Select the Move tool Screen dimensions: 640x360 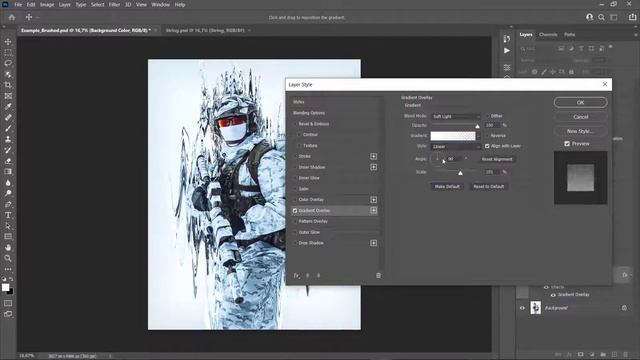point(8,42)
